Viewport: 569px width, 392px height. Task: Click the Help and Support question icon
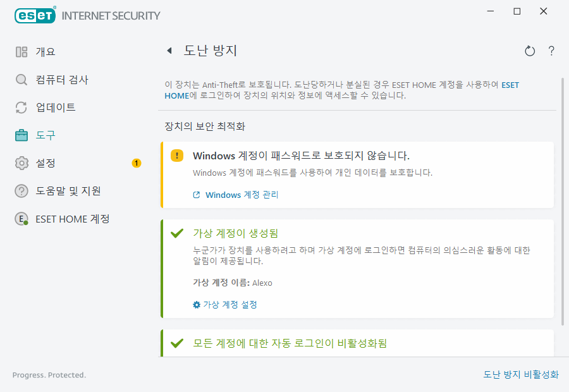click(x=21, y=190)
